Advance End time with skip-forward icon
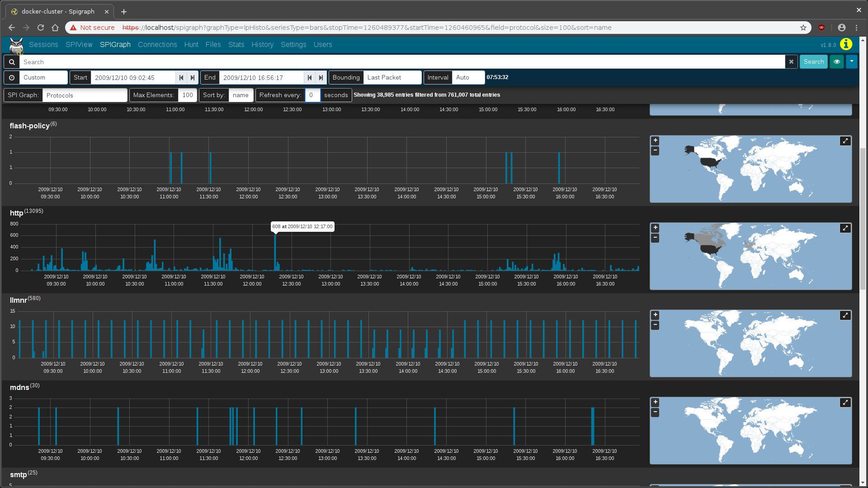 click(x=321, y=77)
